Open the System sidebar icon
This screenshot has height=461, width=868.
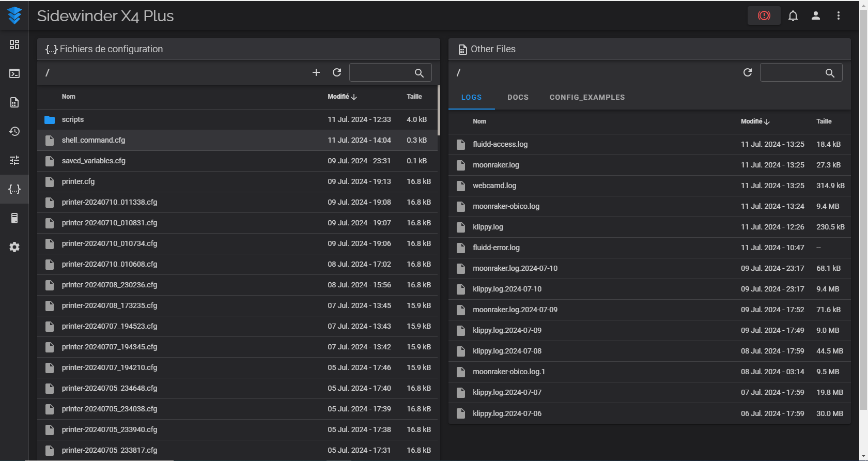[14, 218]
